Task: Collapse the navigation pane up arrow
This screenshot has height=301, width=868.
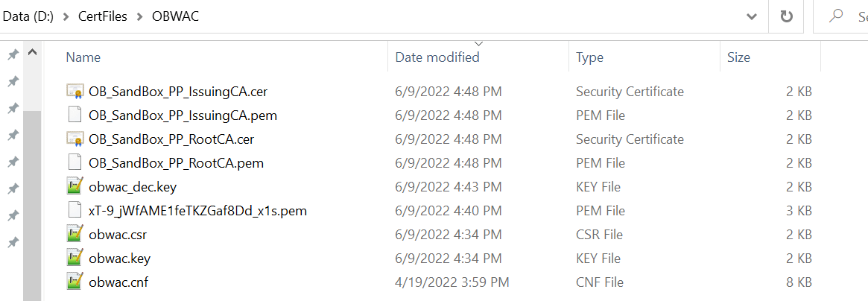Action: (x=33, y=54)
